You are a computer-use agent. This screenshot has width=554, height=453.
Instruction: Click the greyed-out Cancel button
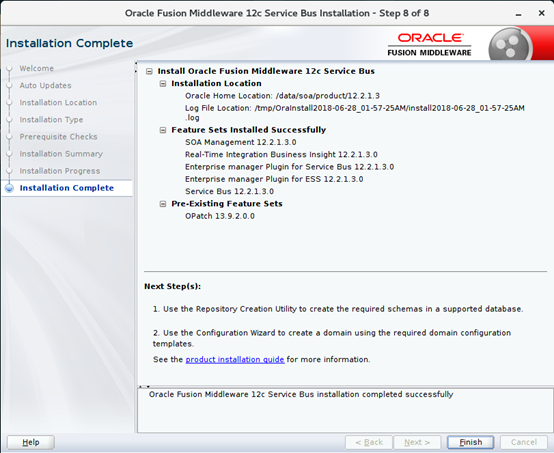coord(524,442)
